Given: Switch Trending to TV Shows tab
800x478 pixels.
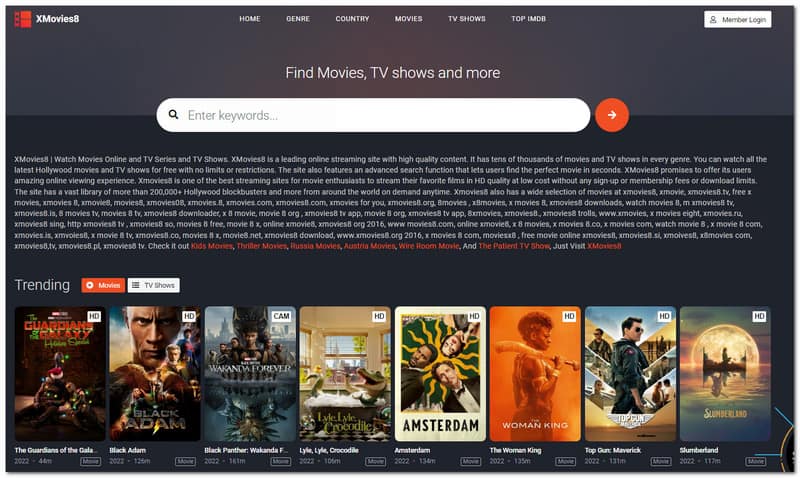Looking at the screenshot, I should coord(154,285).
